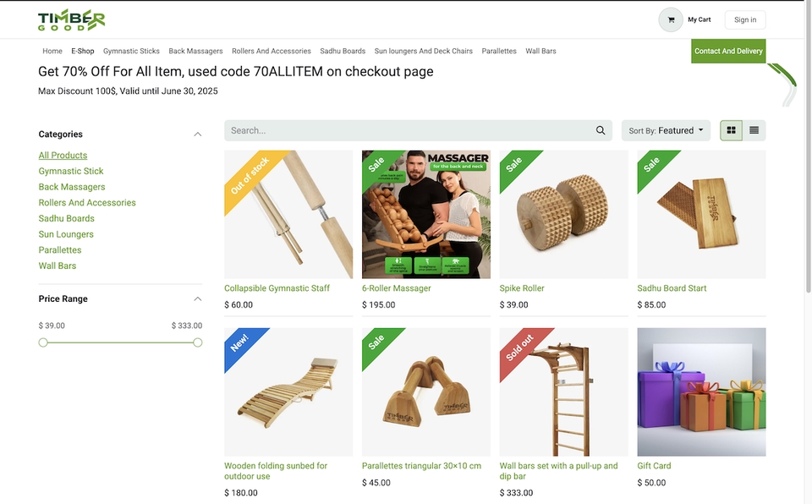Collapse the Price Range section
Viewport: 812px width, 504px height.
[197, 299]
